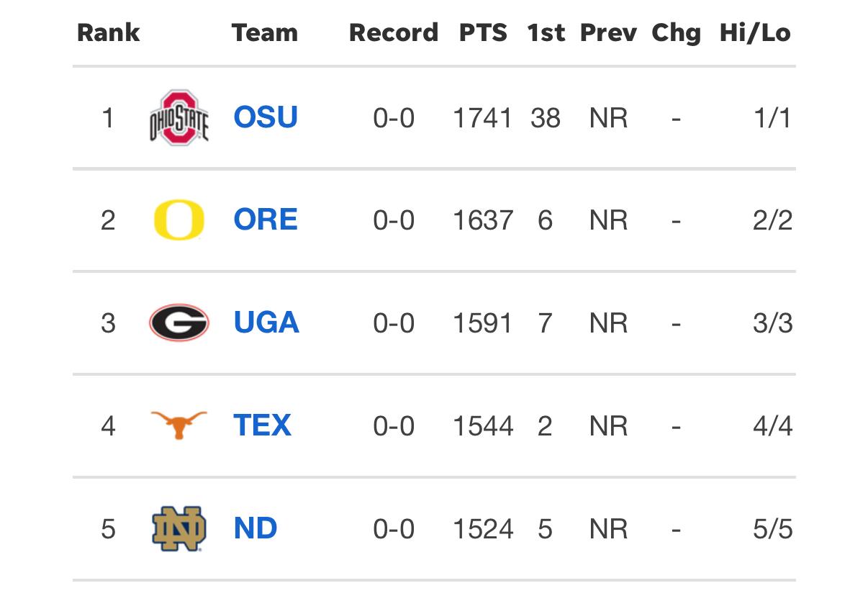Screen dimensions: 868x596
Task: Sort by the Rank column header
Action: point(109,33)
